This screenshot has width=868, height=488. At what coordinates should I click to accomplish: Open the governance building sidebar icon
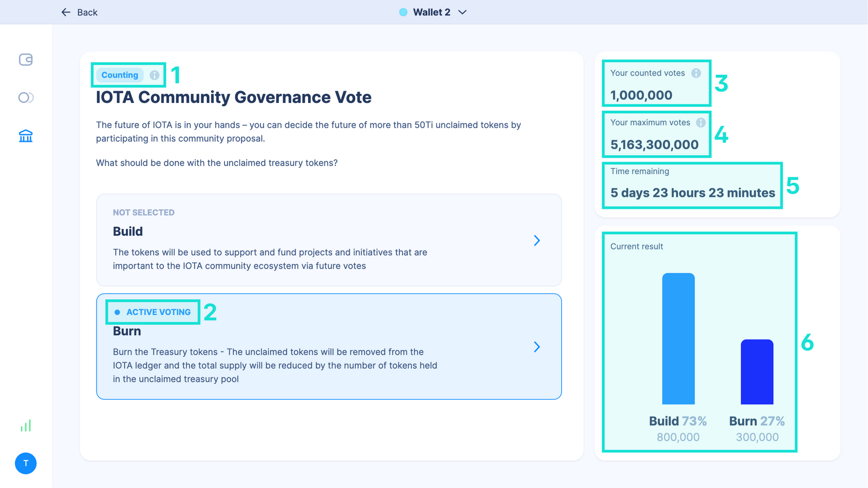click(25, 136)
